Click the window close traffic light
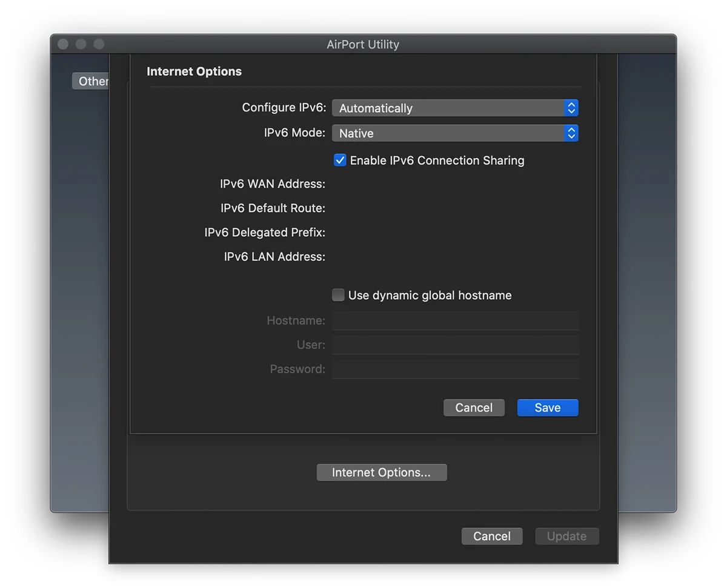 [x=63, y=44]
